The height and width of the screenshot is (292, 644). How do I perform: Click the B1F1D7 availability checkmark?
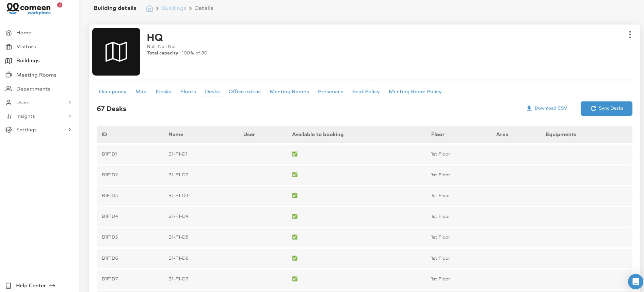[x=295, y=279]
